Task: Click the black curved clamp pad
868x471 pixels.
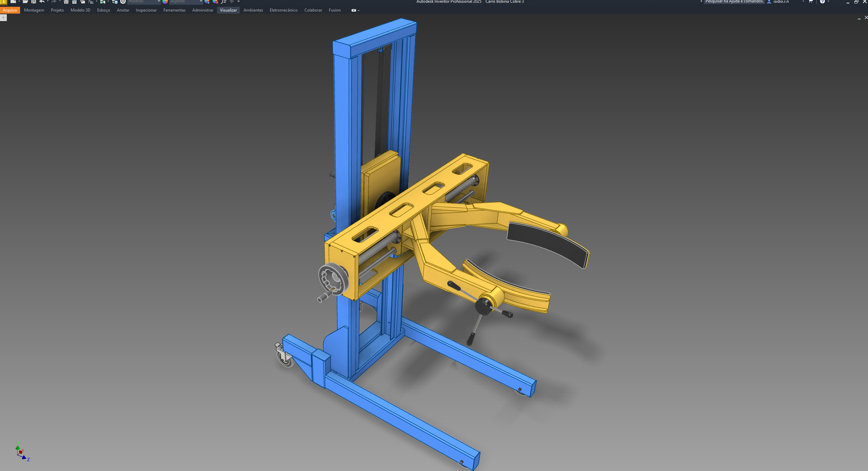Action: click(548, 244)
